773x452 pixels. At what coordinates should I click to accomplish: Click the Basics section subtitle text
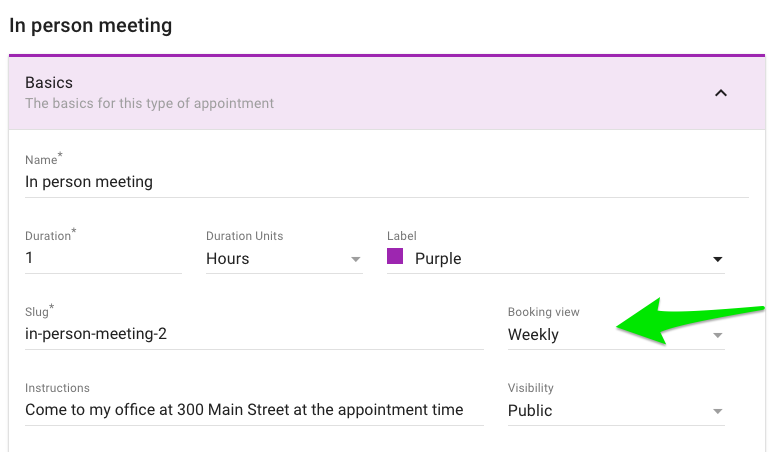[x=149, y=104]
